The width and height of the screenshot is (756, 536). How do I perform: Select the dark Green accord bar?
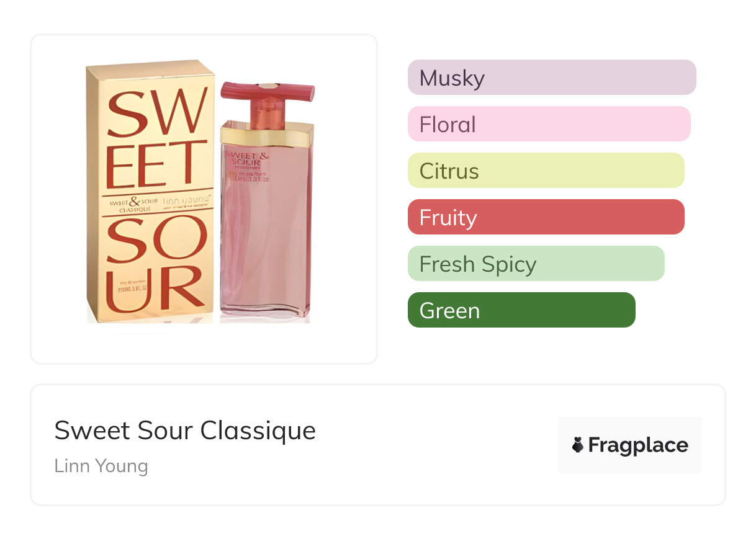(x=521, y=310)
